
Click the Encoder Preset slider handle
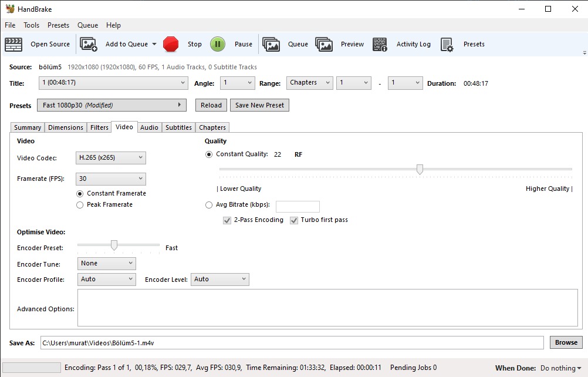click(x=114, y=245)
